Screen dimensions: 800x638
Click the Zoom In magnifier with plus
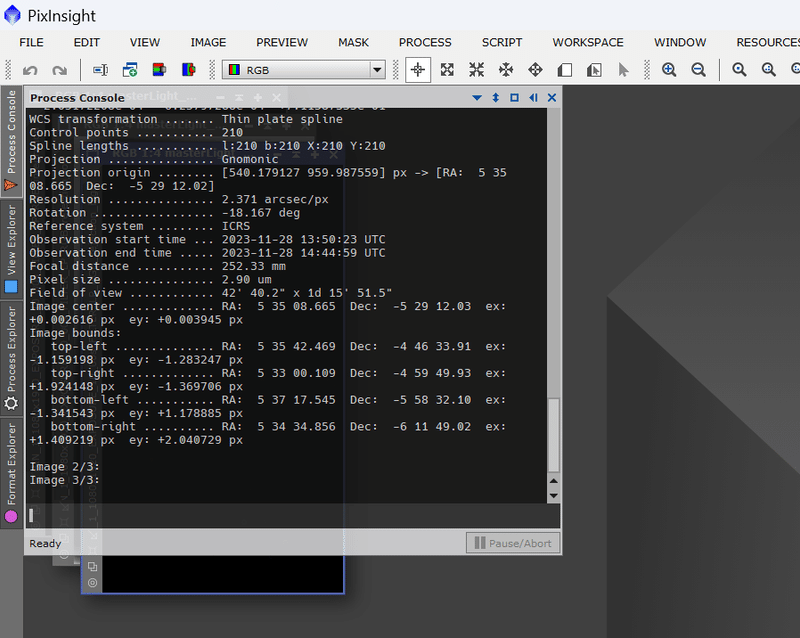point(669,70)
